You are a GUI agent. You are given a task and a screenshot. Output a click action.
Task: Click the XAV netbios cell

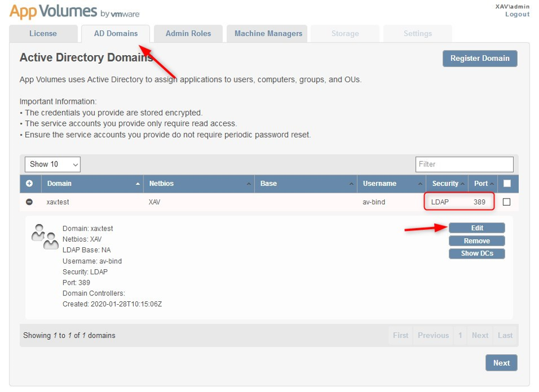tap(154, 202)
